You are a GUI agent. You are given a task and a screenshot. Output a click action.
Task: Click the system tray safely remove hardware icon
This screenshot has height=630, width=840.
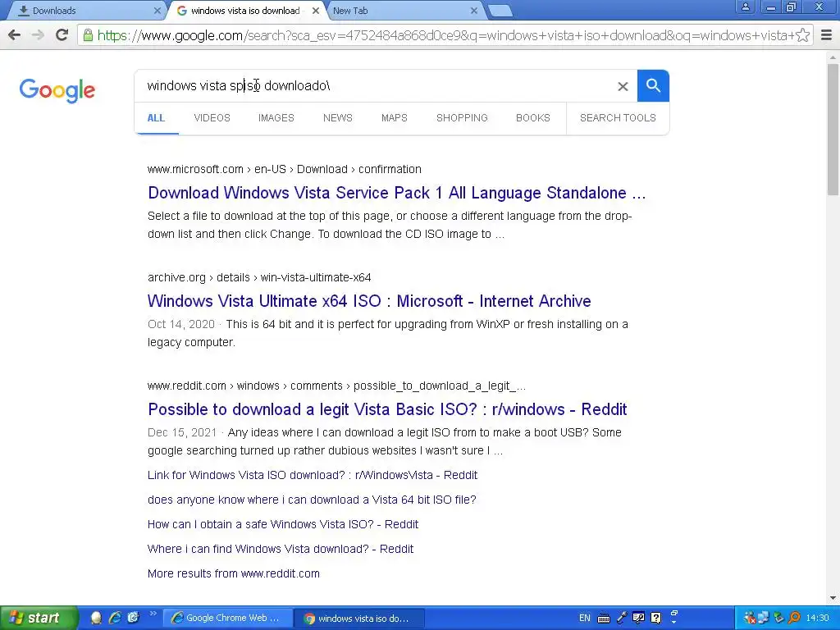pos(779,619)
